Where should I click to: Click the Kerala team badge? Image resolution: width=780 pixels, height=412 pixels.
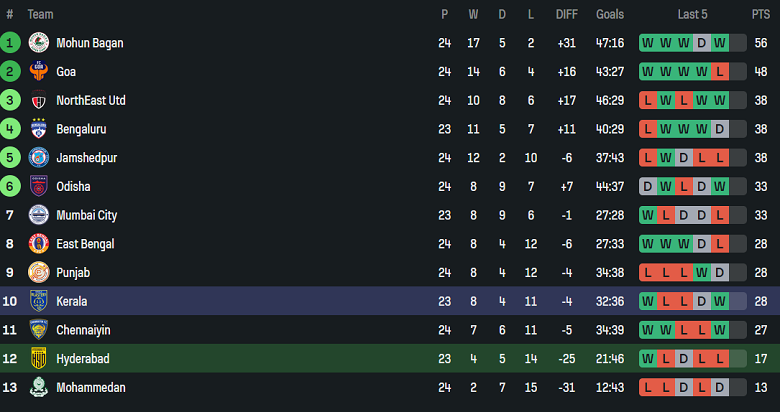pyautogui.click(x=39, y=301)
